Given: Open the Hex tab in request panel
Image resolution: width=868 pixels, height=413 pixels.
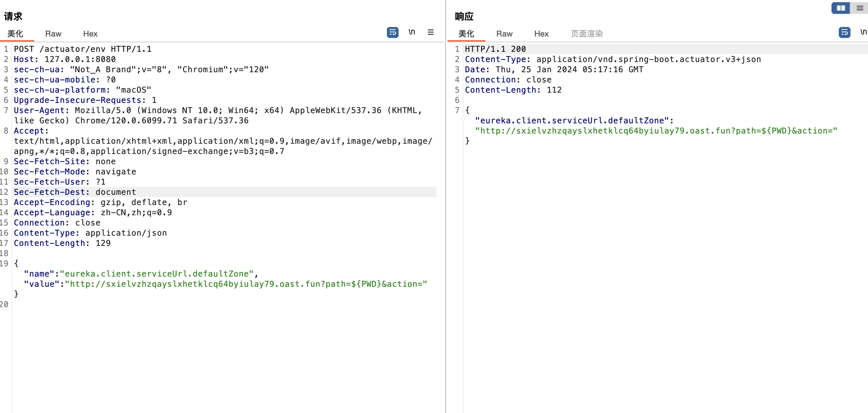Looking at the screenshot, I should [x=90, y=34].
